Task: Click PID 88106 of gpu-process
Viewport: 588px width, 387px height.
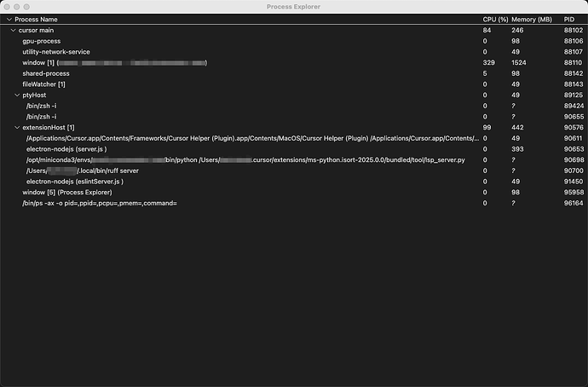Action: 574,41
